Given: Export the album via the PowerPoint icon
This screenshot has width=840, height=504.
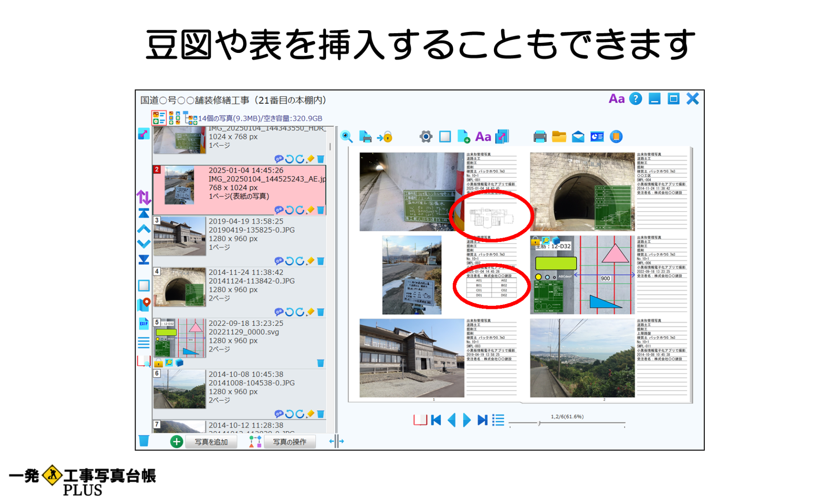Looking at the screenshot, I should click(597, 136).
